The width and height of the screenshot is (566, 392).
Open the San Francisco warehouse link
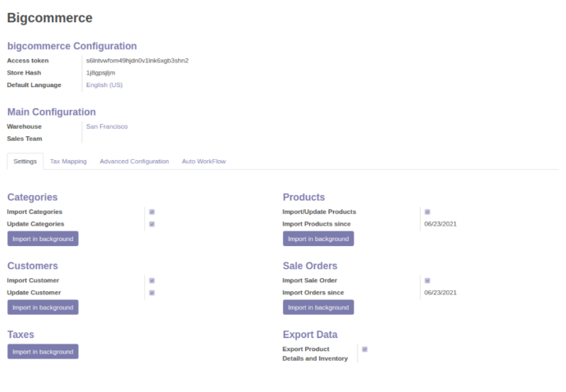(x=107, y=126)
